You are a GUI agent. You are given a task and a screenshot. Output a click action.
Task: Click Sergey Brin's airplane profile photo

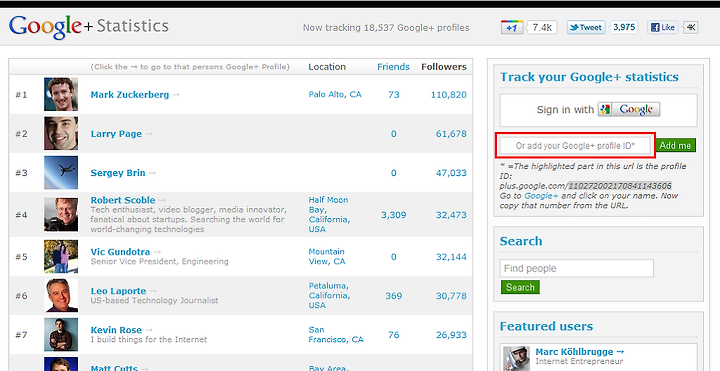click(x=61, y=173)
